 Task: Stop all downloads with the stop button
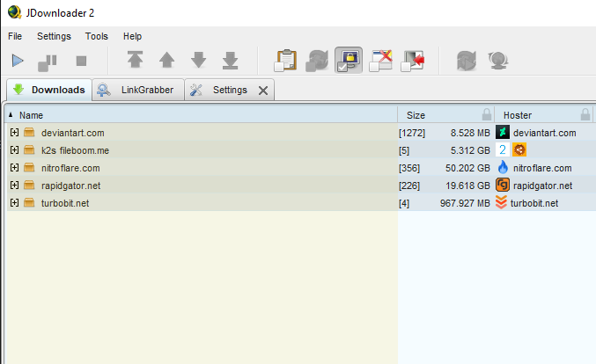tap(81, 61)
